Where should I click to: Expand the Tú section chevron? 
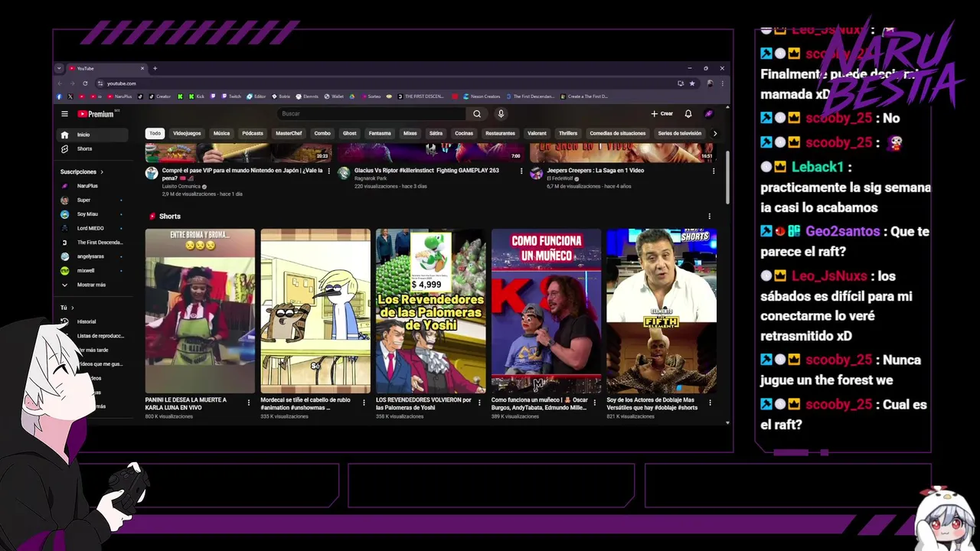point(72,308)
